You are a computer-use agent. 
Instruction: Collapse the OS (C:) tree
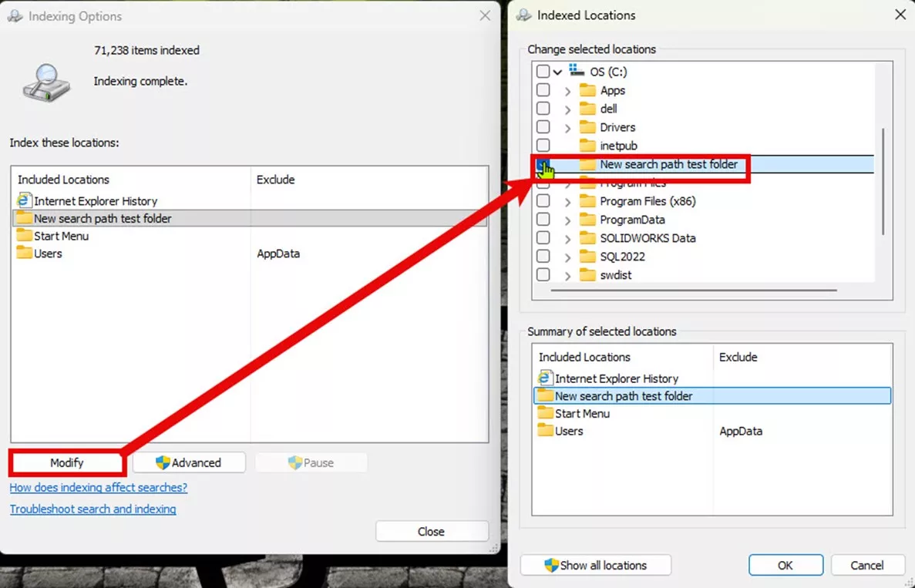(557, 71)
